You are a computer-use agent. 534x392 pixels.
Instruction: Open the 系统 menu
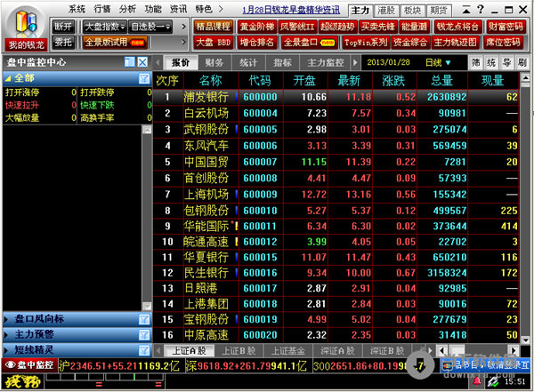[x=77, y=9]
